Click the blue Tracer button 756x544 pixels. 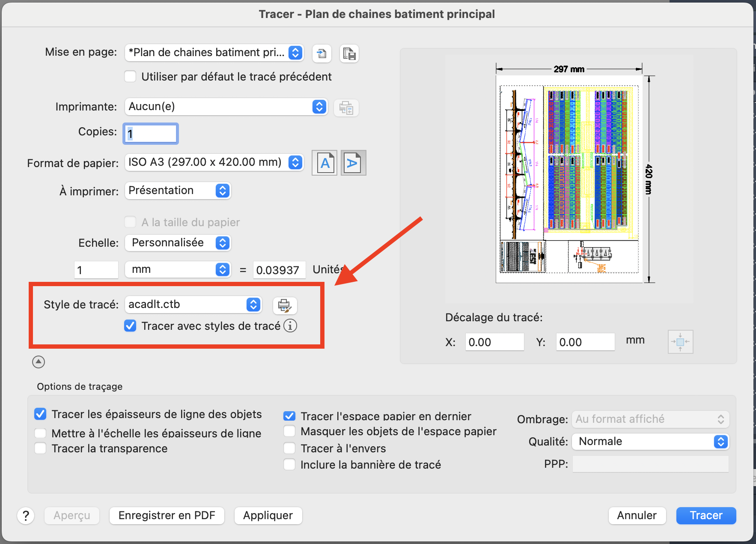705,516
